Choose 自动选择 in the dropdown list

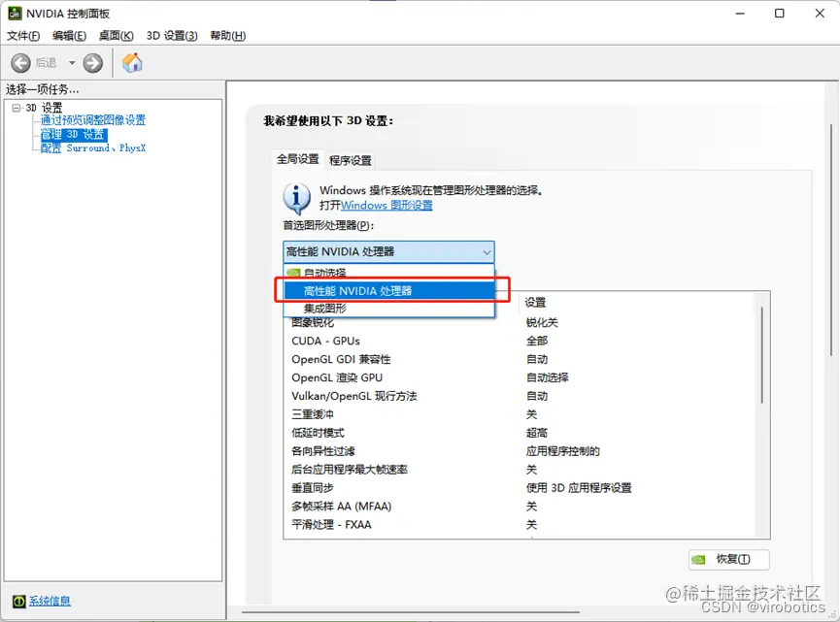tap(388, 272)
